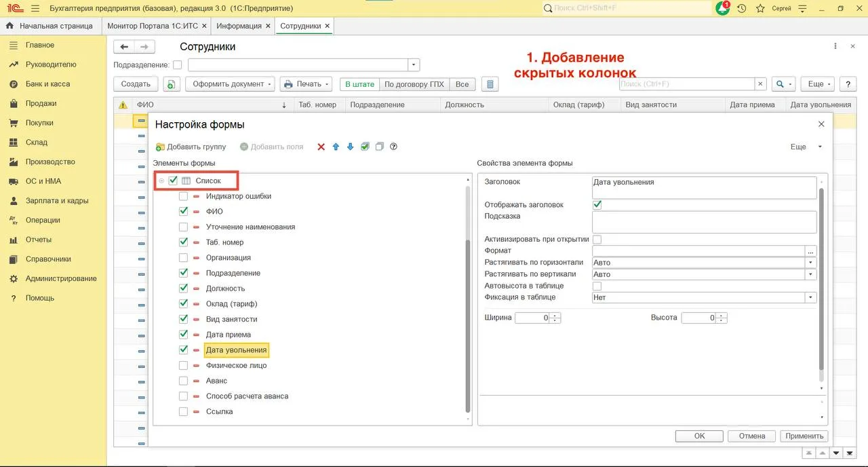Enable Активизировать при открытии checkbox
868x467 pixels.
[597, 239]
